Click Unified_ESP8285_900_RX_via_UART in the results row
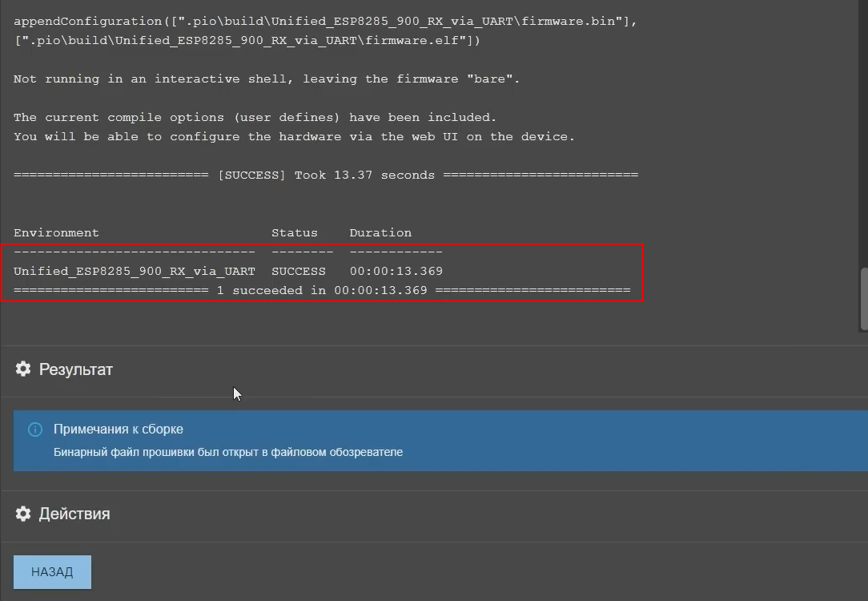 point(135,271)
